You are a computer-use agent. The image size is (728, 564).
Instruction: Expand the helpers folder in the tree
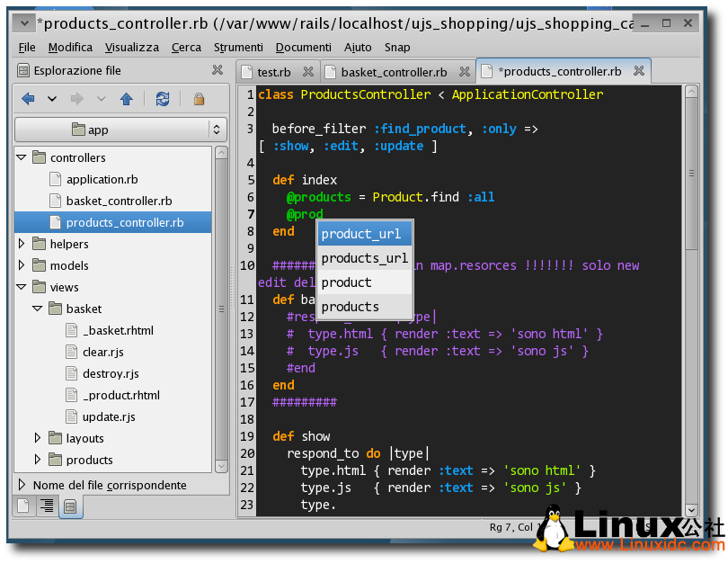click(x=22, y=244)
